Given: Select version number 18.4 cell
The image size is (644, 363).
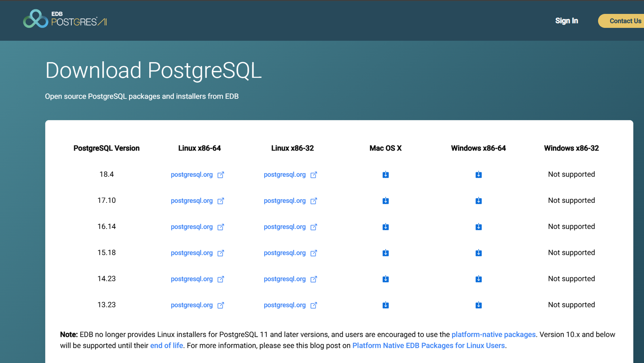Looking at the screenshot, I should coord(107,174).
